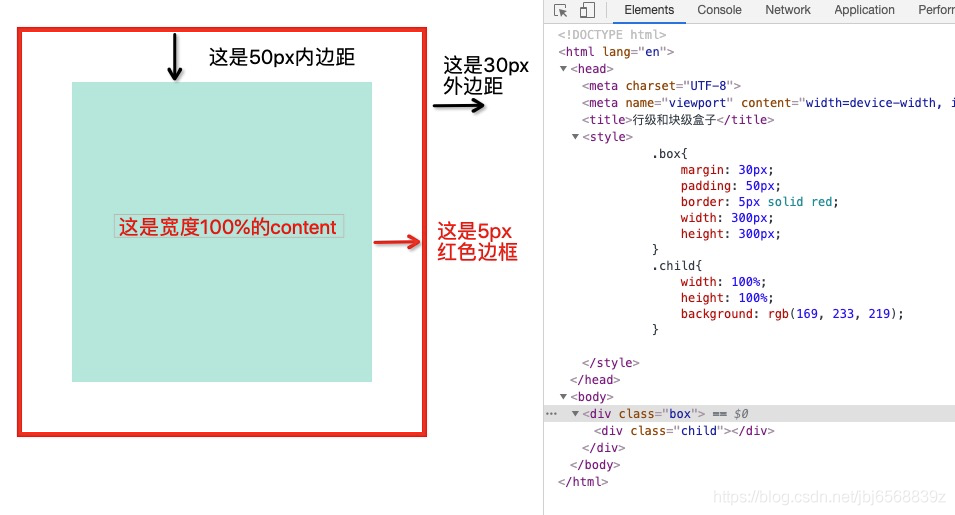955x515 pixels.
Task: Select the DOCTYPE html line
Action: click(612, 35)
